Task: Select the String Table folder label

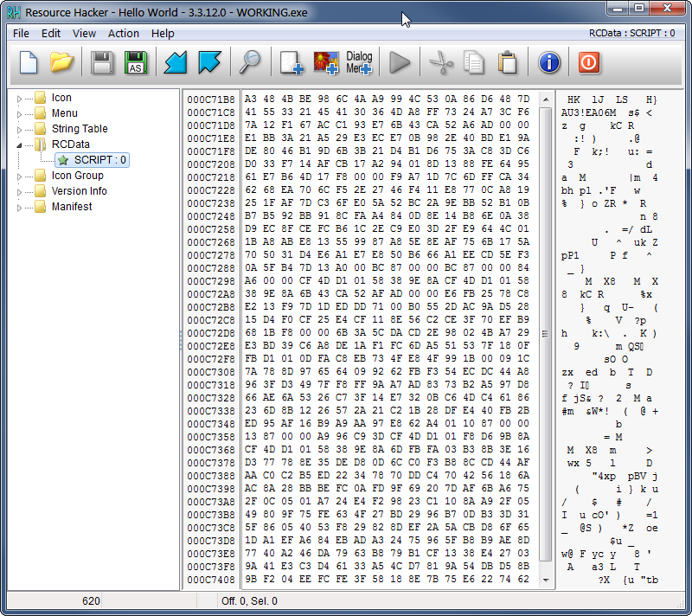Action: tap(80, 129)
